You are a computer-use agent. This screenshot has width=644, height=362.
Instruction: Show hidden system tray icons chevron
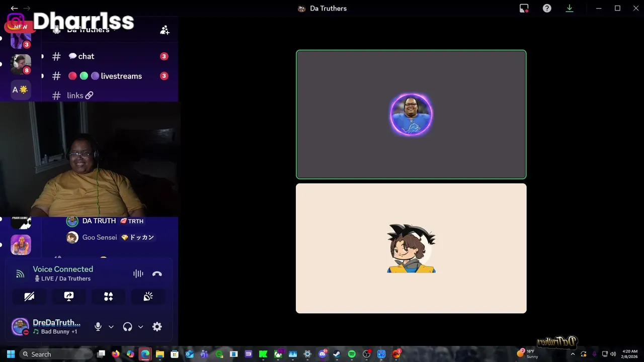click(573, 354)
